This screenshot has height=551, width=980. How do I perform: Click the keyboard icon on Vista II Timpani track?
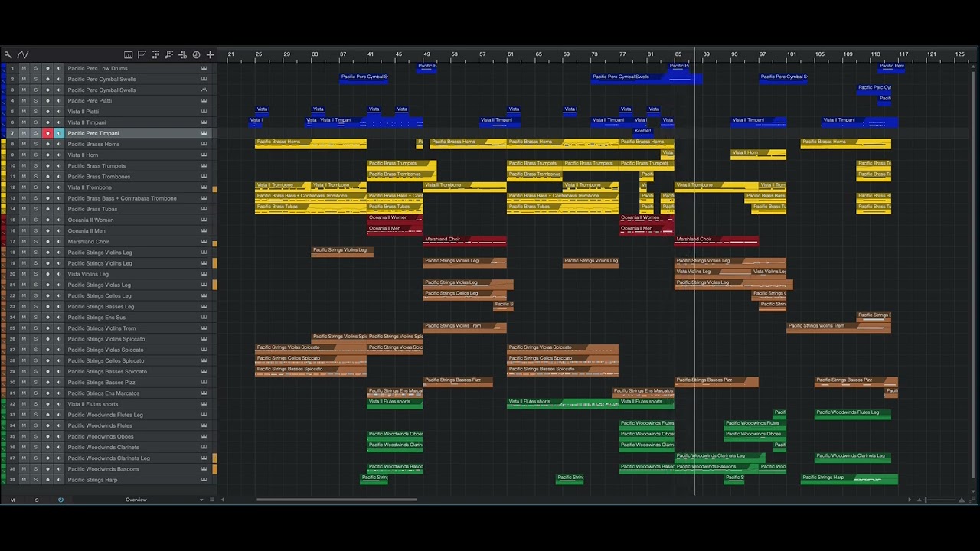(x=204, y=122)
